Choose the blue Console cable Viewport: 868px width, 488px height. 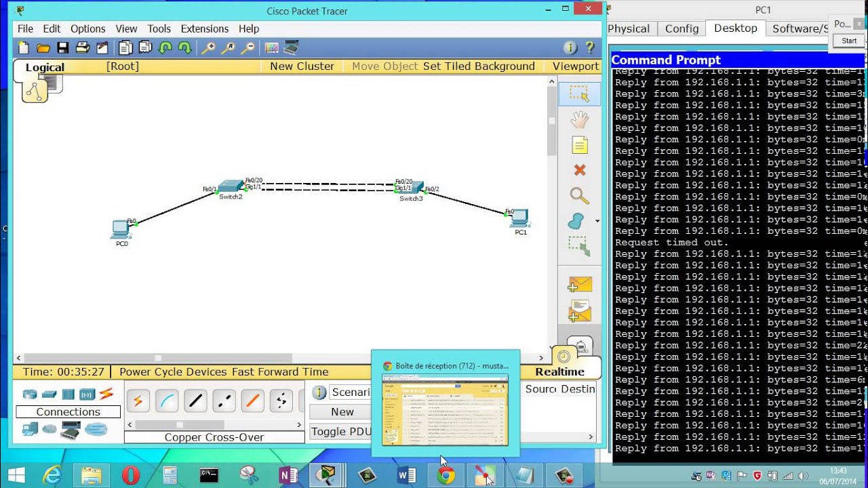[x=167, y=401]
